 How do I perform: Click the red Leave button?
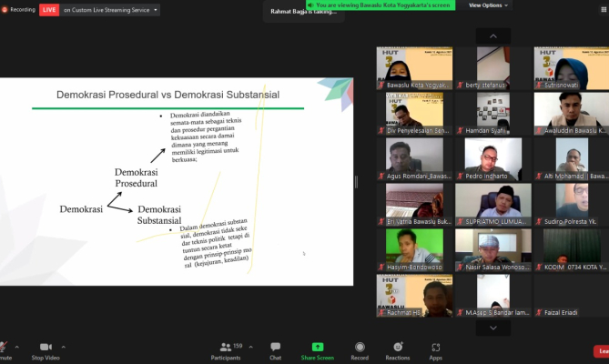601,351
